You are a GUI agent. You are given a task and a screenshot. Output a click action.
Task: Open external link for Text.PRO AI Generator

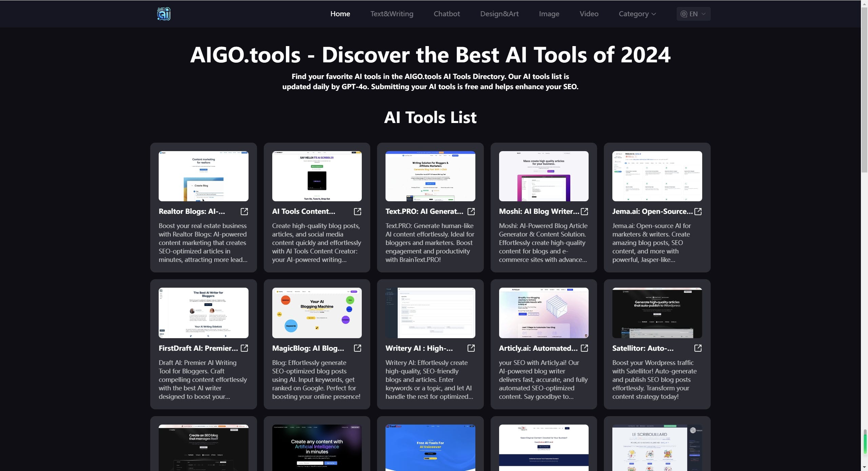point(471,211)
